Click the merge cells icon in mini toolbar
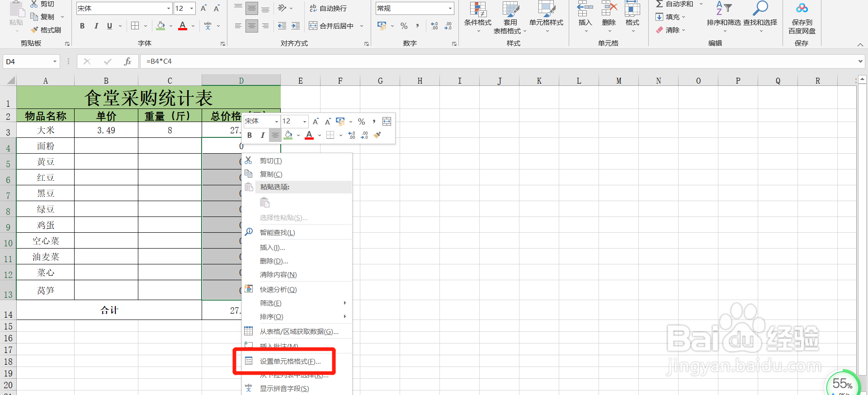868x395 pixels. pos(387,121)
